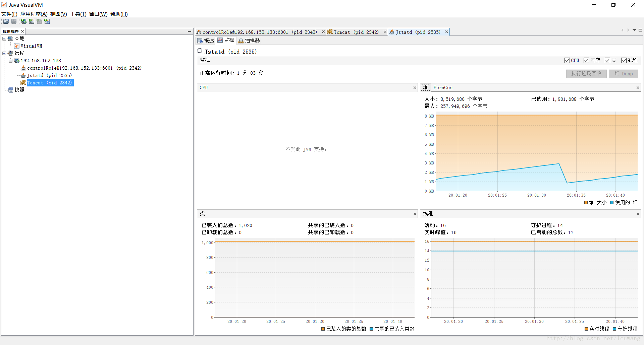Collapse the 本地 tree node
Image resolution: width=644 pixels, height=345 pixels.
[4, 39]
